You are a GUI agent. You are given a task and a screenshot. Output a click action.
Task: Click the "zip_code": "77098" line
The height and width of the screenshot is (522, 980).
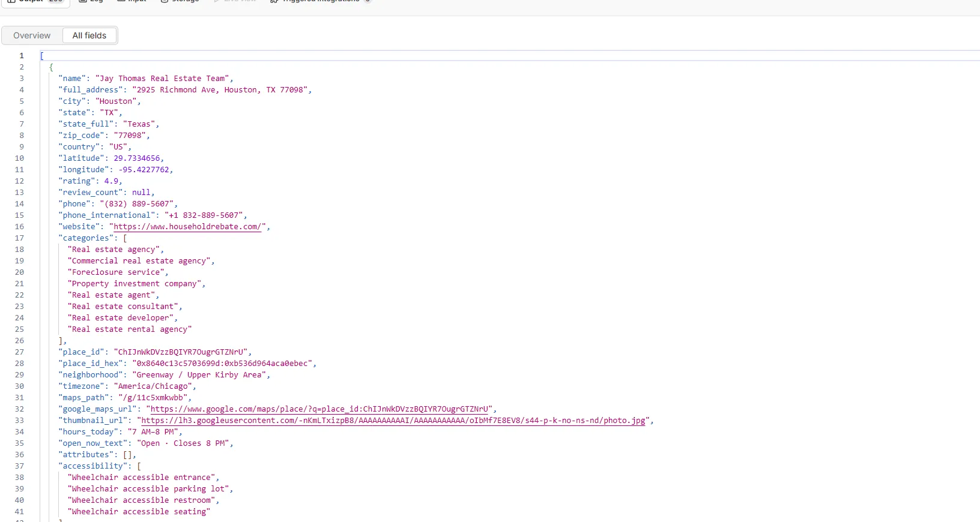point(104,136)
